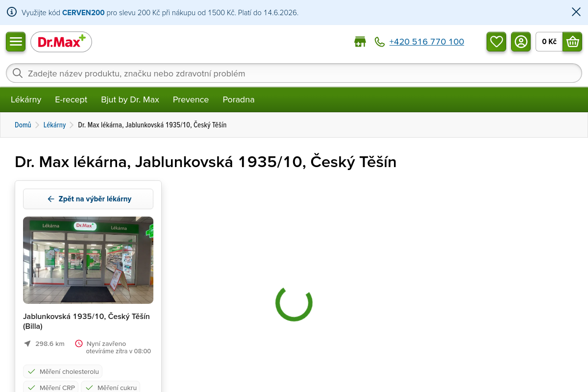This screenshot has width=588, height=392.
Task: Click the 0 Kč cart total
Action: coord(549,42)
